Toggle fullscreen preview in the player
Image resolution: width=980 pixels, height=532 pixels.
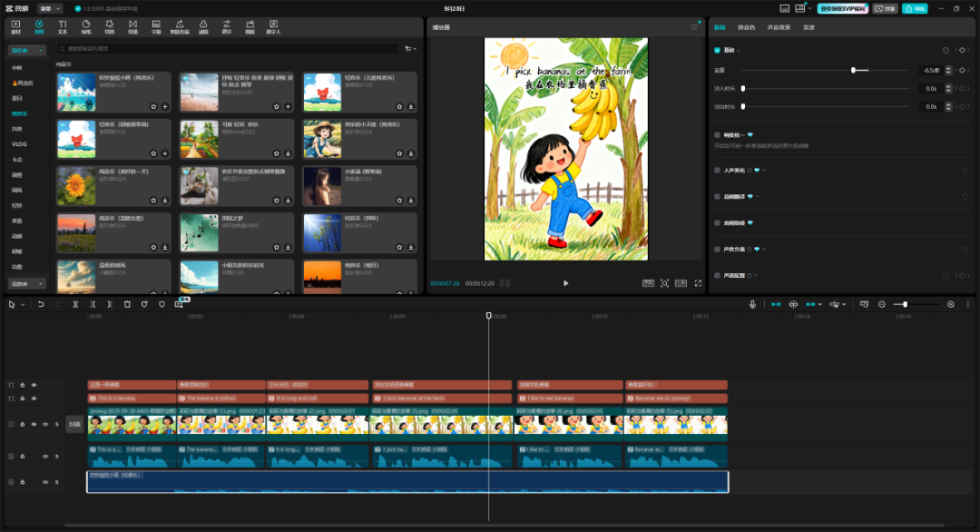pos(698,283)
